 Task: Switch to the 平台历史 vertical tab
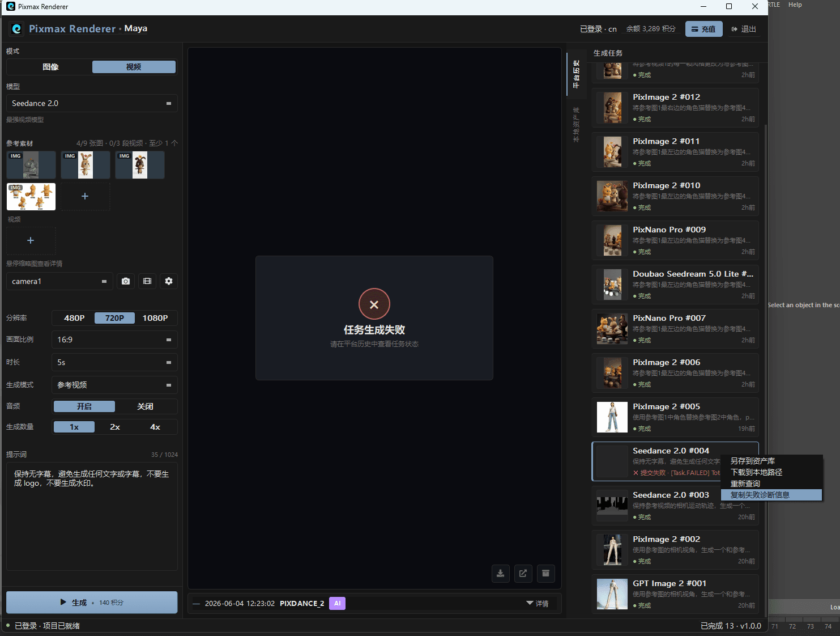(x=576, y=74)
